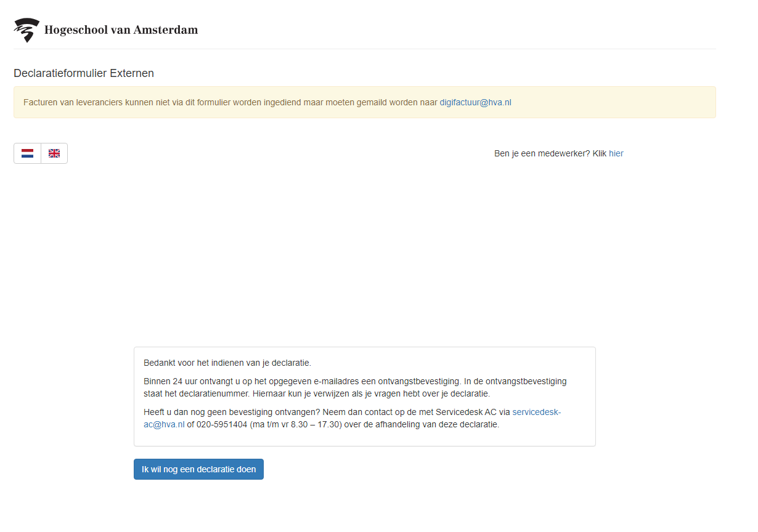Click the "Bedankt voor het indienen" line
Image resolution: width=758 pixels, height=532 pixels.
[x=227, y=363]
